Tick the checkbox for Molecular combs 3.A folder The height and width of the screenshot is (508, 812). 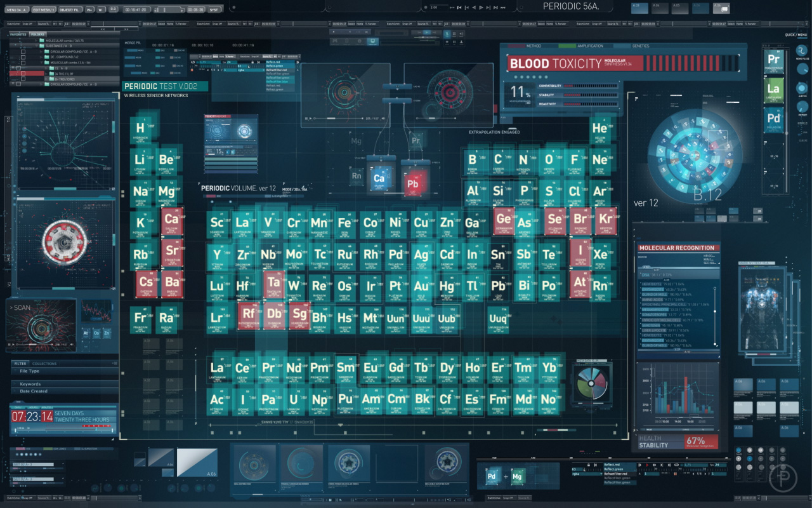pyautogui.click(x=23, y=63)
